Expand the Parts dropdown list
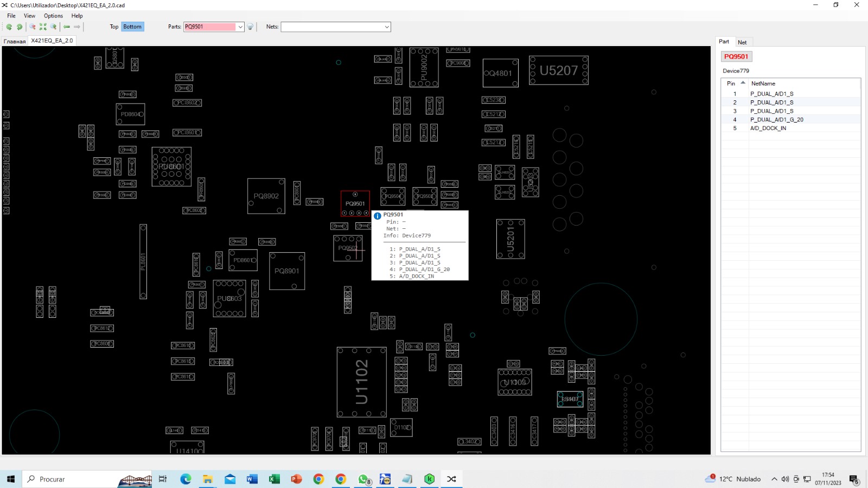Screen dimensions: 868x488 point(240,27)
